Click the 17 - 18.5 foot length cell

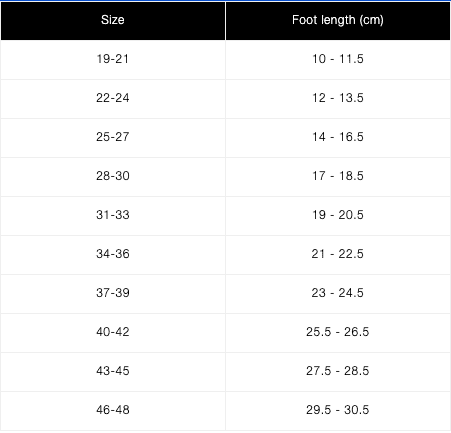pyautogui.click(x=338, y=177)
